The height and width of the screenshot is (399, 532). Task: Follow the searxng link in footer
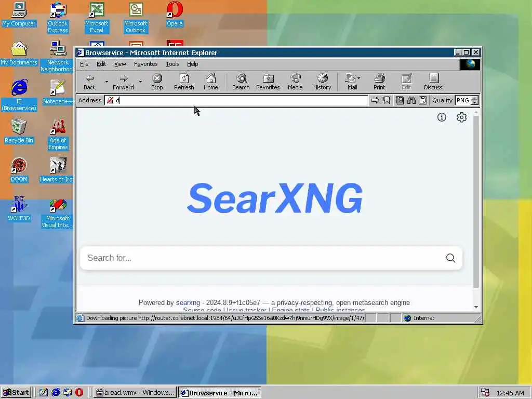pyautogui.click(x=188, y=303)
